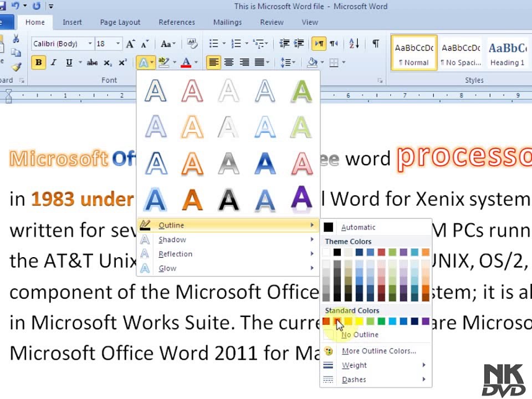532x399 pixels.
Task: Open the Page Layout ribbon tab
Action: (120, 22)
